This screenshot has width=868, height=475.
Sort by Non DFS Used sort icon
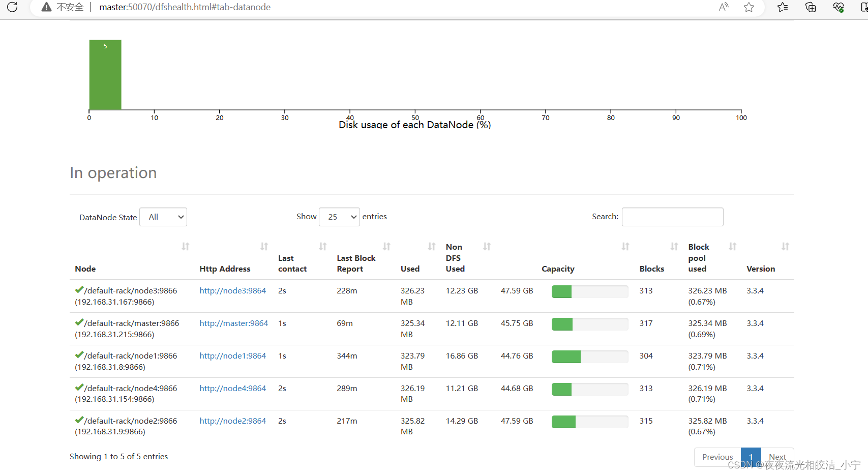tap(487, 247)
